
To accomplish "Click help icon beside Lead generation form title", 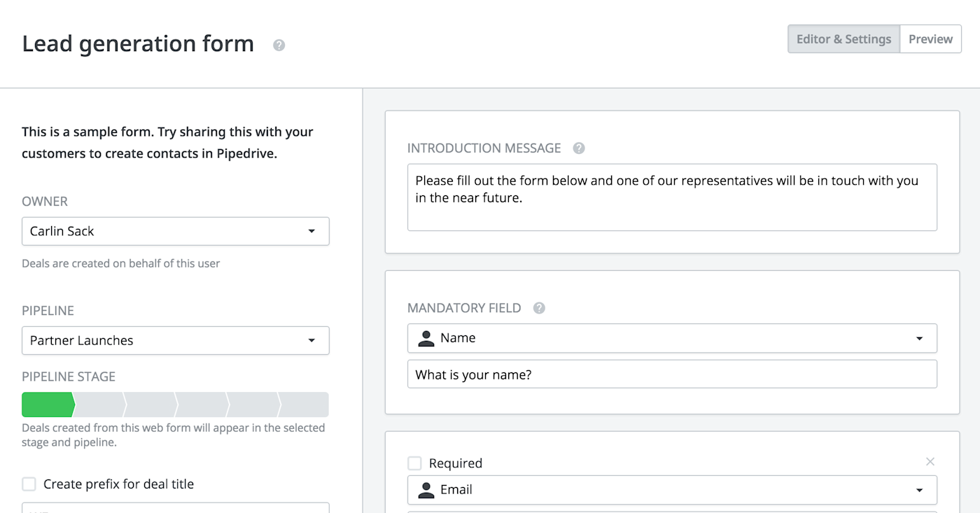I will pos(279,45).
